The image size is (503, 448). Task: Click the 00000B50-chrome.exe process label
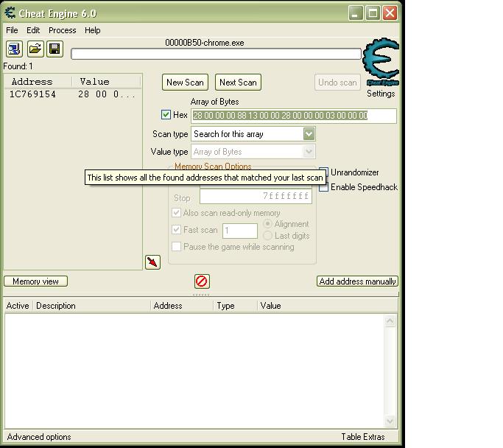205,43
